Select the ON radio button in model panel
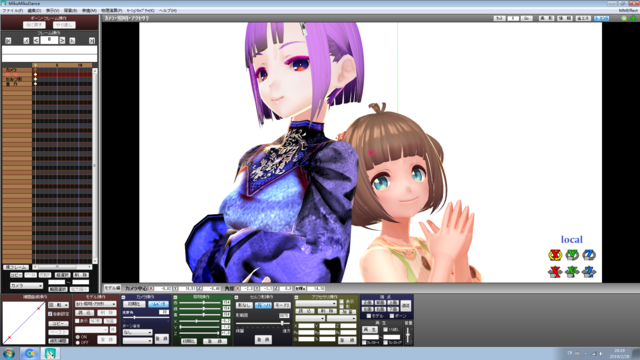640x360 pixels. [x=78, y=337]
